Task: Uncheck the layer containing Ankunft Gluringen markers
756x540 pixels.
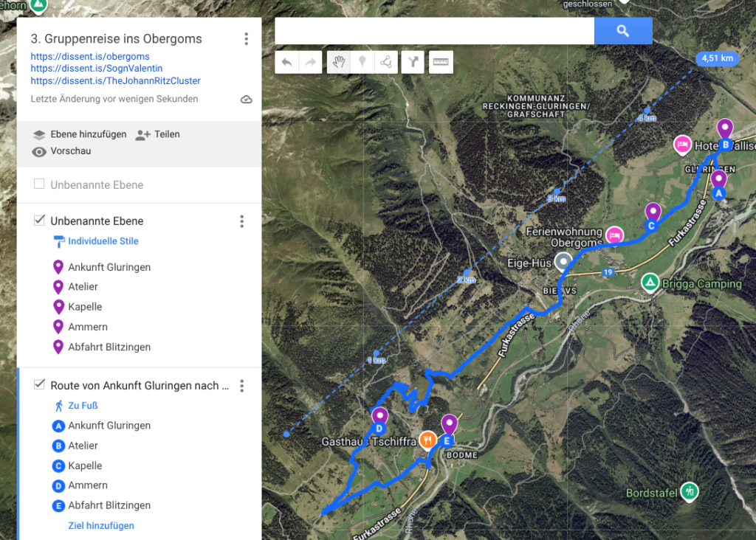Action: 39,221
